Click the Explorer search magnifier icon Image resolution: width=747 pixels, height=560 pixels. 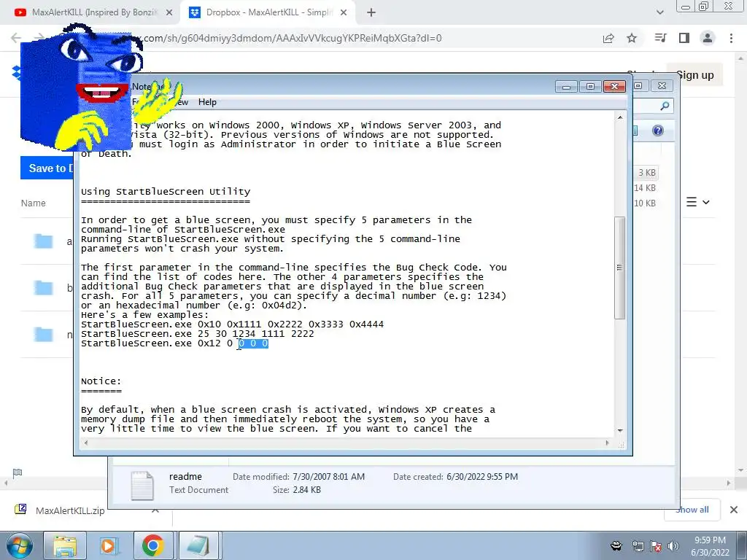coord(665,106)
